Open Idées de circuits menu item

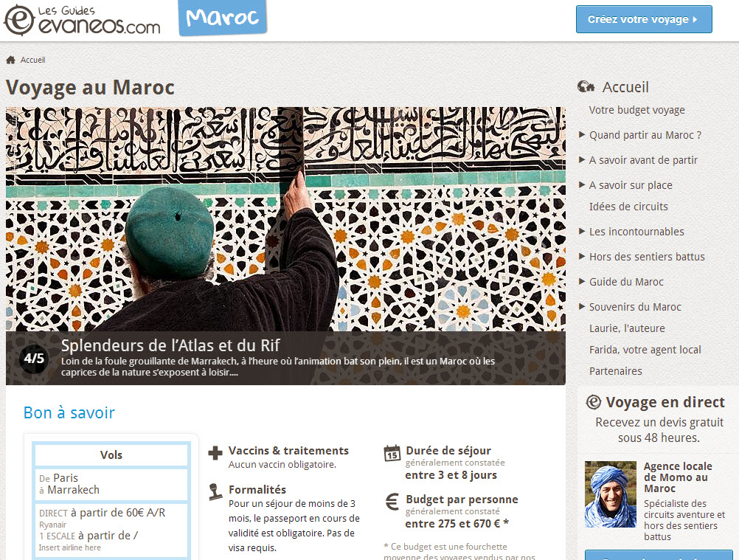pos(628,207)
